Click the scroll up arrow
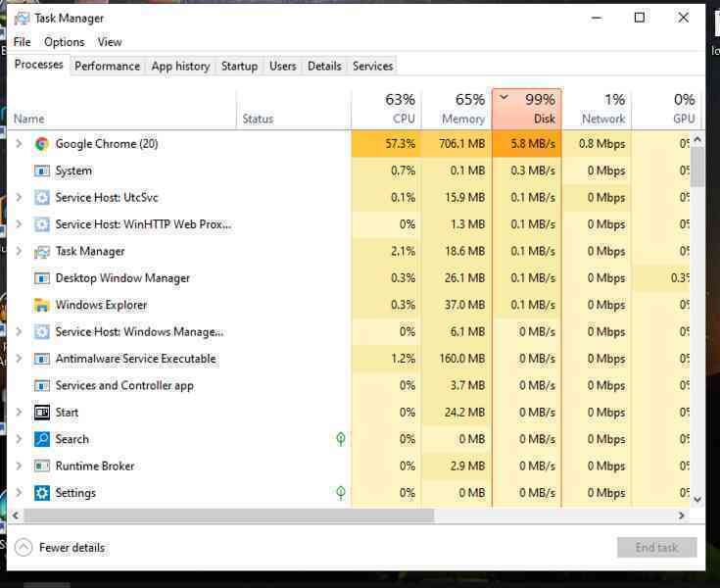The image size is (720, 588). (697, 139)
